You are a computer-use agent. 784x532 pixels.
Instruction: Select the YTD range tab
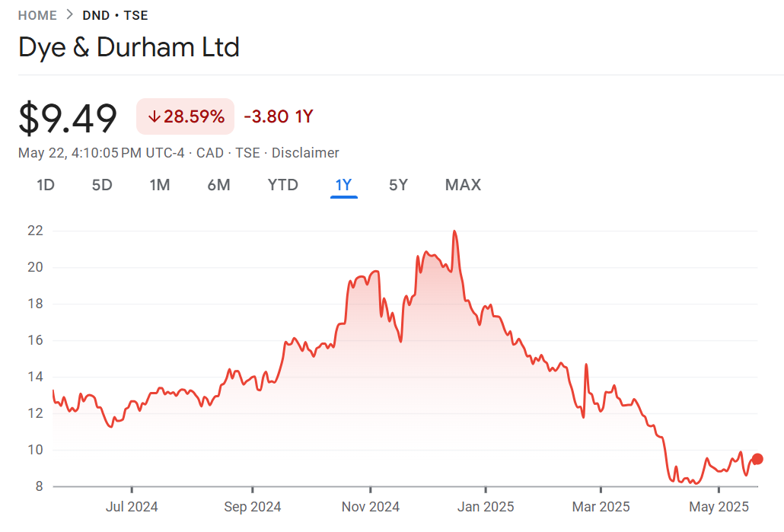pyautogui.click(x=282, y=185)
